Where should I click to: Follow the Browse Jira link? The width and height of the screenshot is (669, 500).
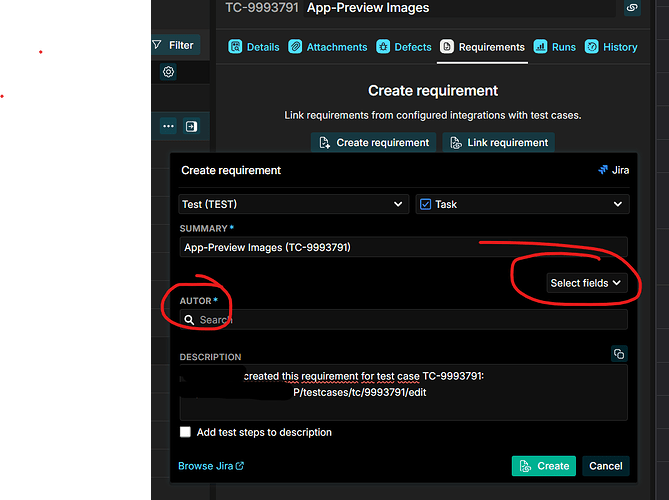[x=211, y=466]
